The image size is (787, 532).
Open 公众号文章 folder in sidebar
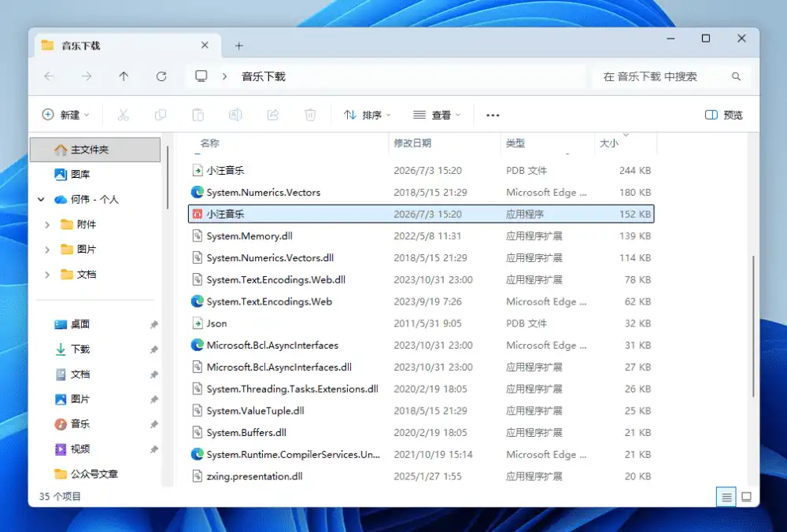87,474
